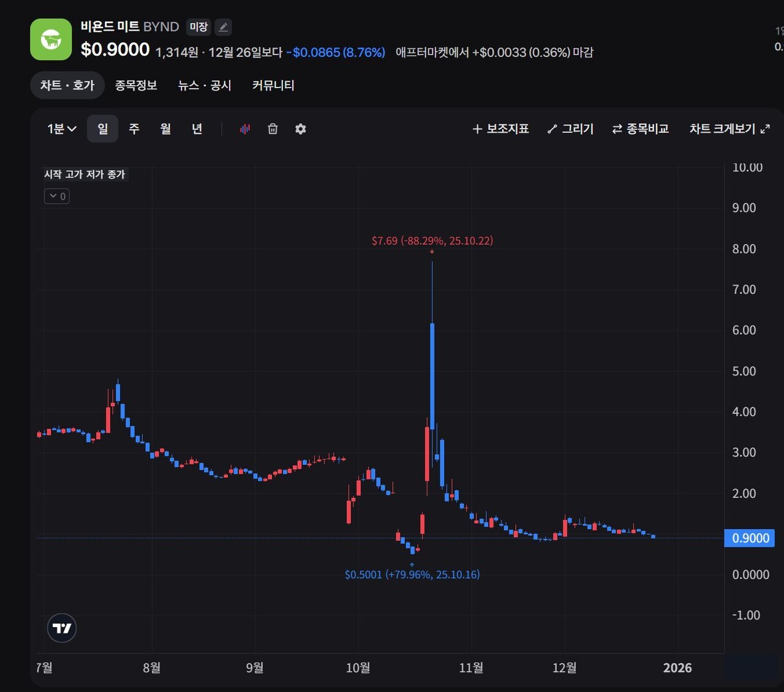Click the 1,314원 won price text

[176, 52]
